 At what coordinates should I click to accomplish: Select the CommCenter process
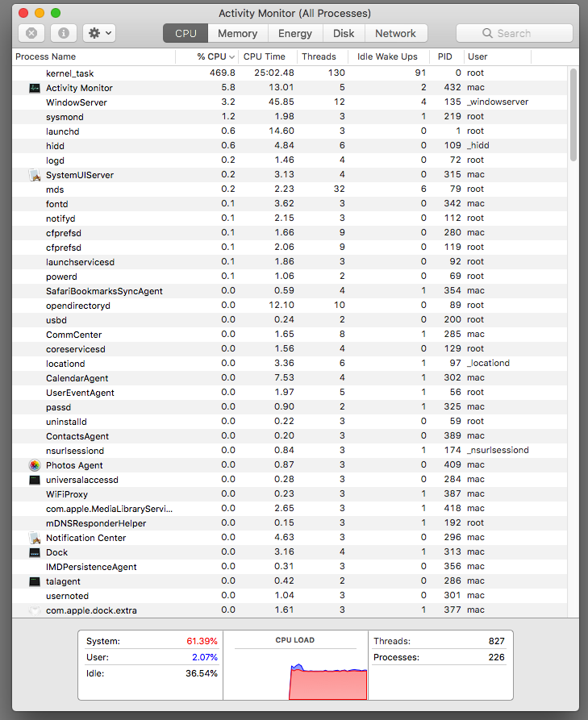click(x=290, y=335)
